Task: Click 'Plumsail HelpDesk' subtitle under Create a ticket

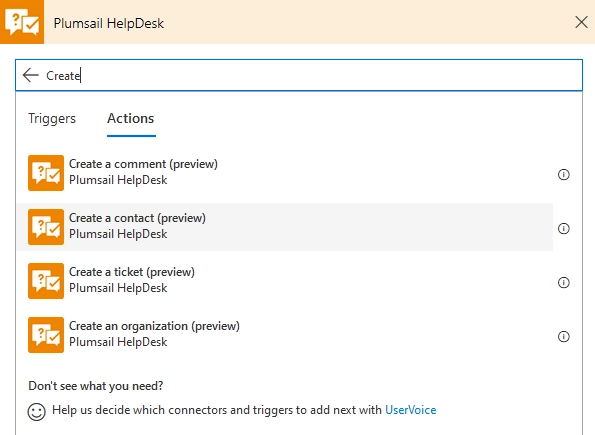Action: coord(118,288)
